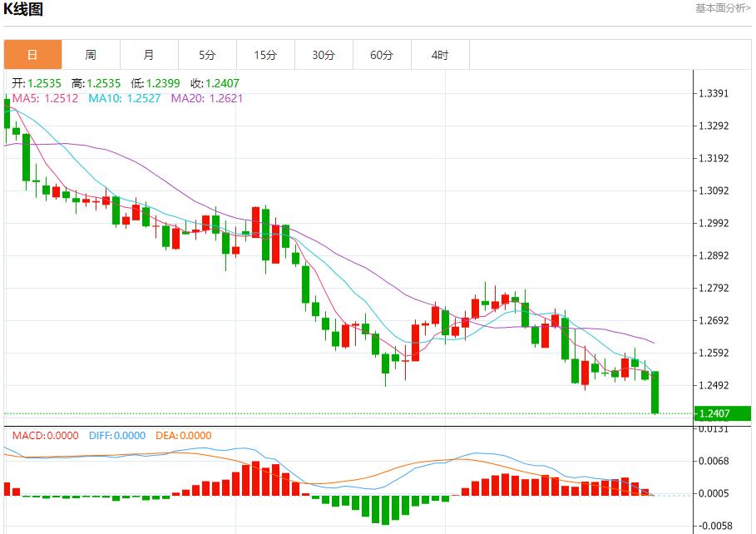
Task: Select the 日 daily chart tab
Action: coord(32,55)
